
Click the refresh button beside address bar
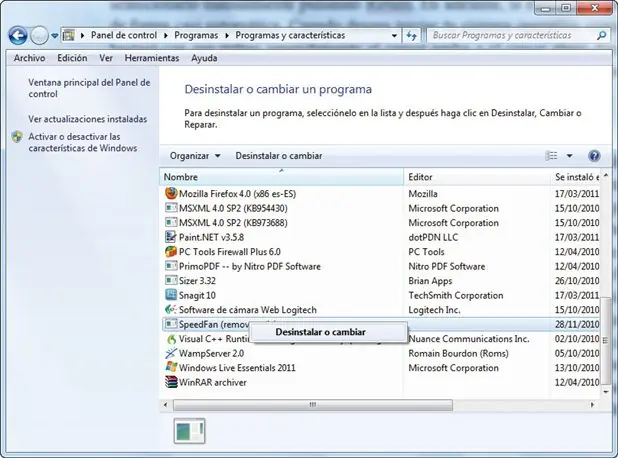411,36
